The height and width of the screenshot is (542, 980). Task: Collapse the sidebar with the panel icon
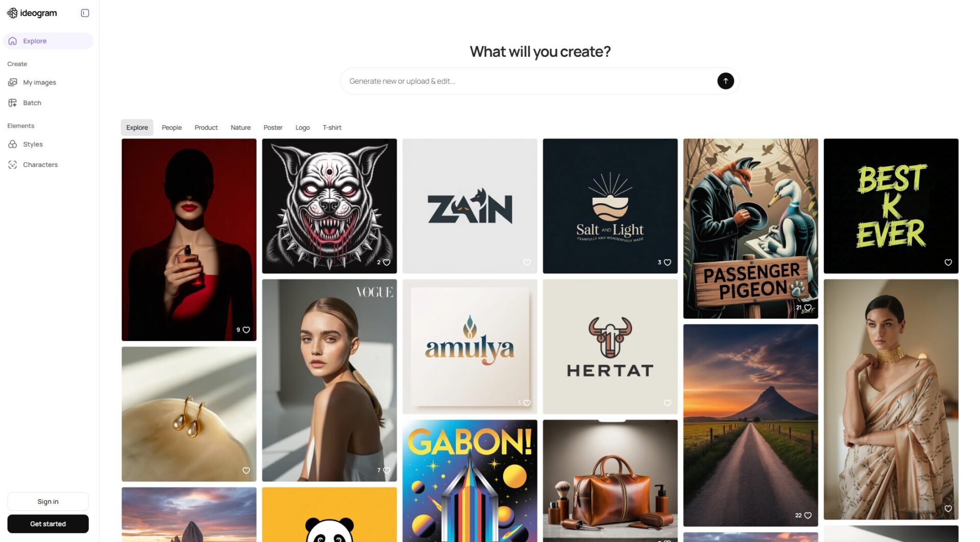point(85,13)
